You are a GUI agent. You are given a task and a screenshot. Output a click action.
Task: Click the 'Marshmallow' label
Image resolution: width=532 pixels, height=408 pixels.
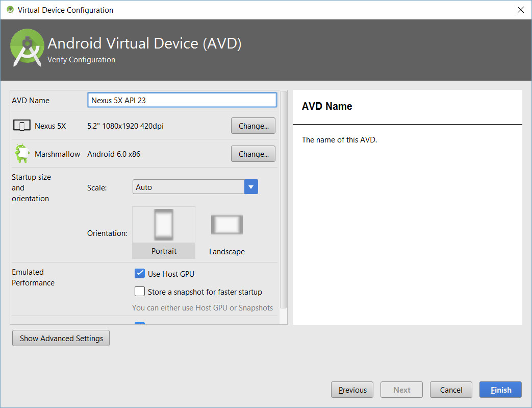(x=57, y=154)
